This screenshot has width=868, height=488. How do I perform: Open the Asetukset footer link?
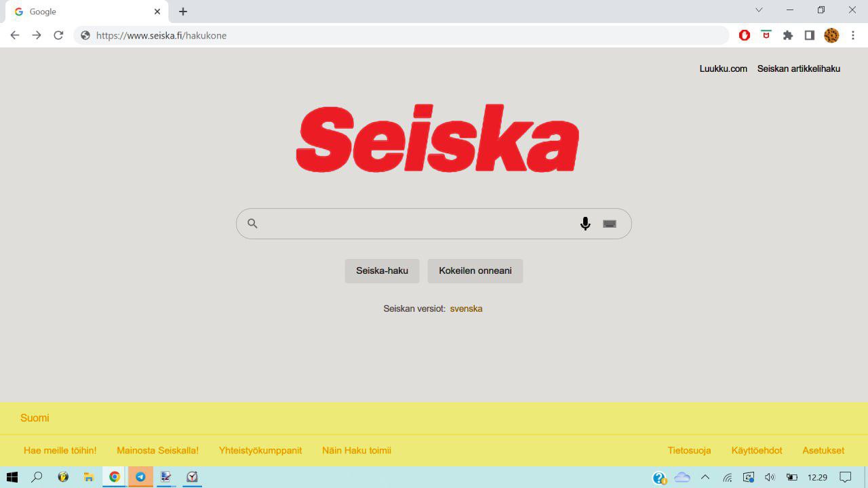tap(823, 450)
